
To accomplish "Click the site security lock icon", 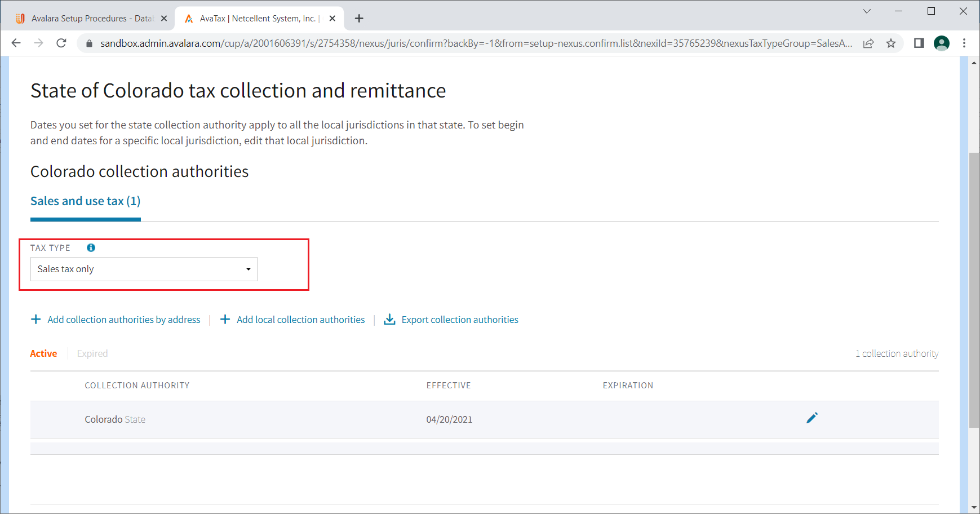I will pyautogui.click(x=88, y=43).
